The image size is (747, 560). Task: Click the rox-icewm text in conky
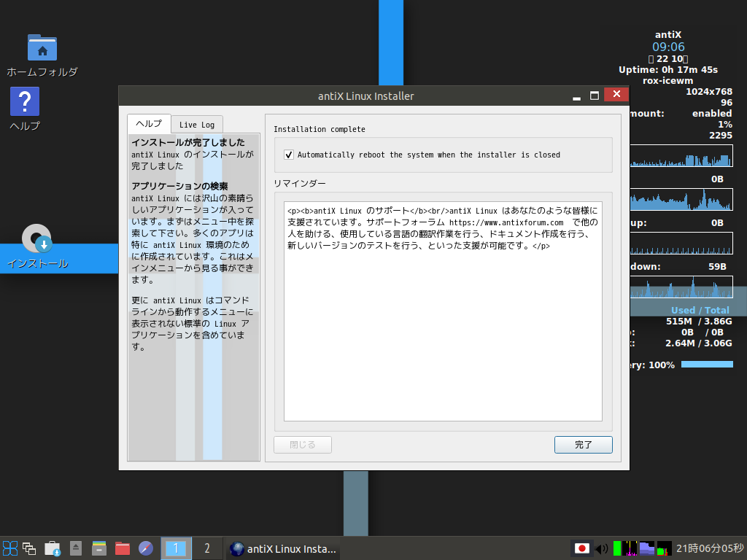[x=668, y=80]
